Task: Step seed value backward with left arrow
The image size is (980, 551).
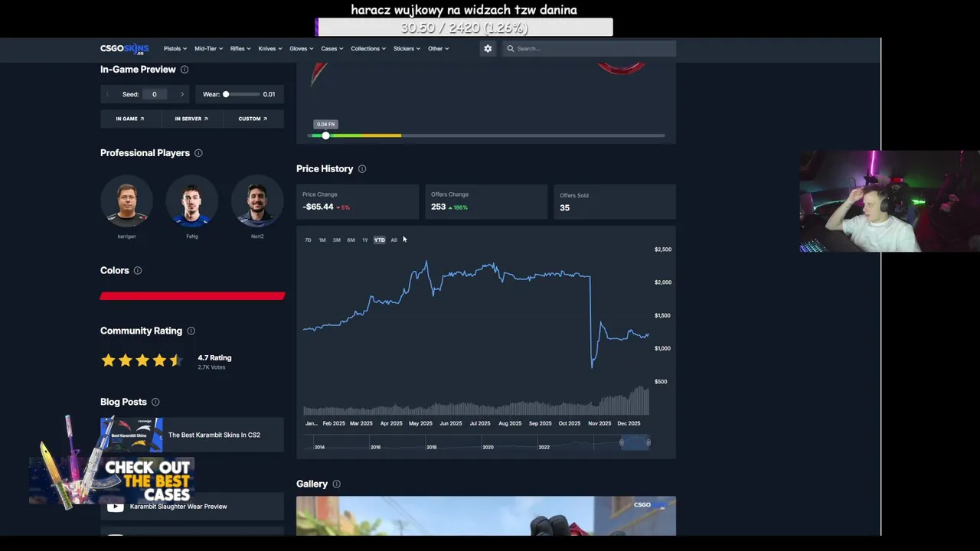Action: [107, 94]
